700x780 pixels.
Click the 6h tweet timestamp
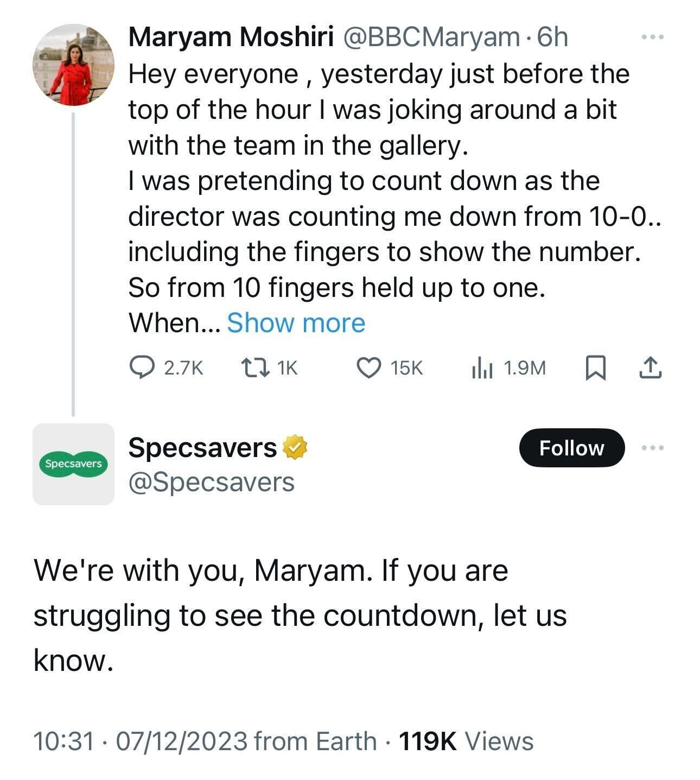552,37
